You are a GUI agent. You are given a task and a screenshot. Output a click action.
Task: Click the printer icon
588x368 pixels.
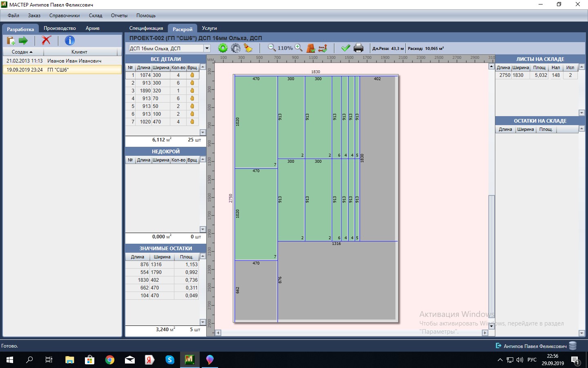359,48
